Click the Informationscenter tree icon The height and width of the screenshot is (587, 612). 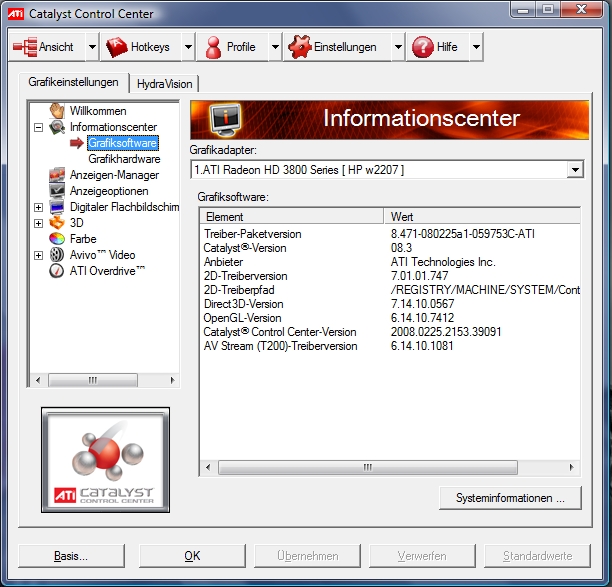click(x=57, y=127)
